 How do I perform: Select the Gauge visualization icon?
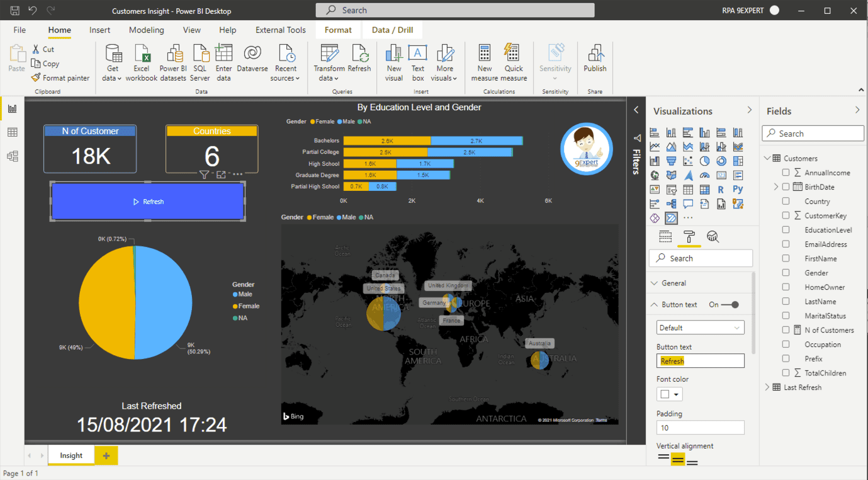704,175
